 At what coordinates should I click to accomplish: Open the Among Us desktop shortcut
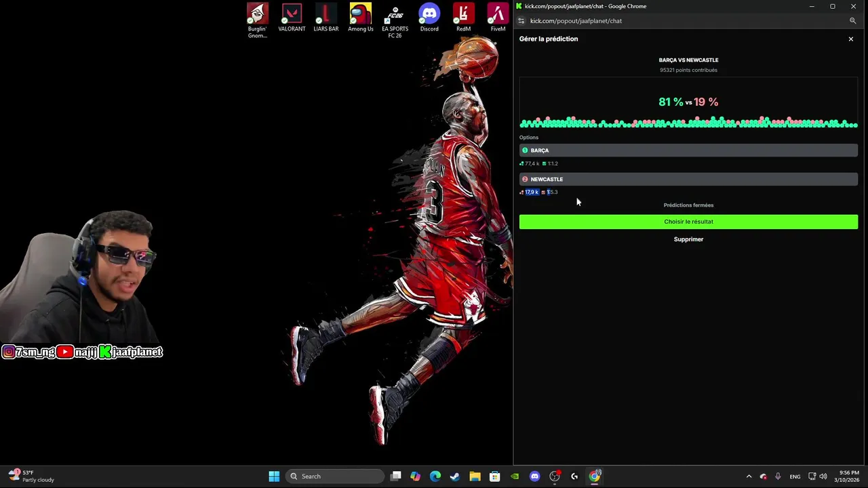point(361,18)
